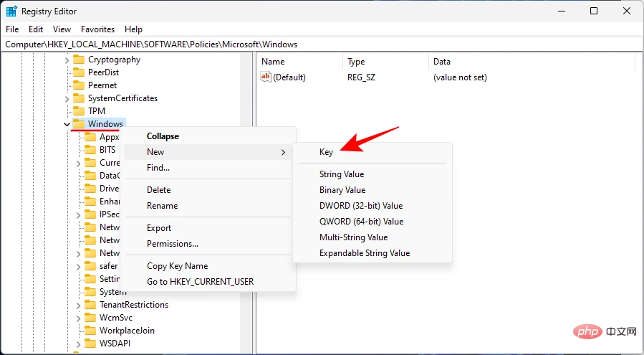Screen dimensions: 644x355
Task: Open the Edit menu
Action: pyautogui.click(x=36, y=29)
